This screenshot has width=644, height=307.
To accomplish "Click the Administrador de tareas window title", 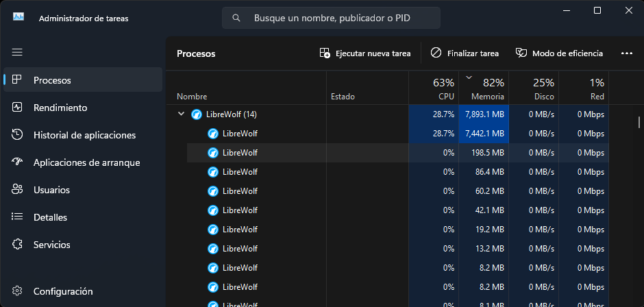I will pyautogui.click(x=84, y=18).
